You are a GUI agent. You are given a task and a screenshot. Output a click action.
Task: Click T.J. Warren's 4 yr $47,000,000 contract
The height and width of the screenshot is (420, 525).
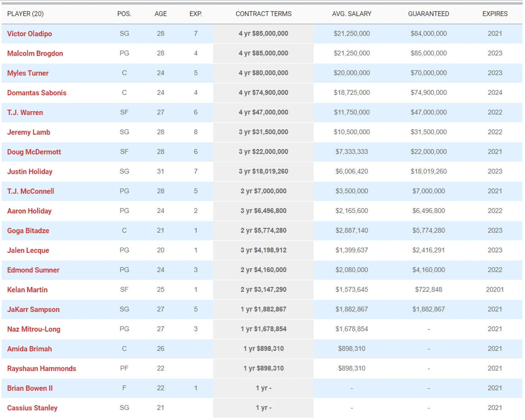point(264,112)
